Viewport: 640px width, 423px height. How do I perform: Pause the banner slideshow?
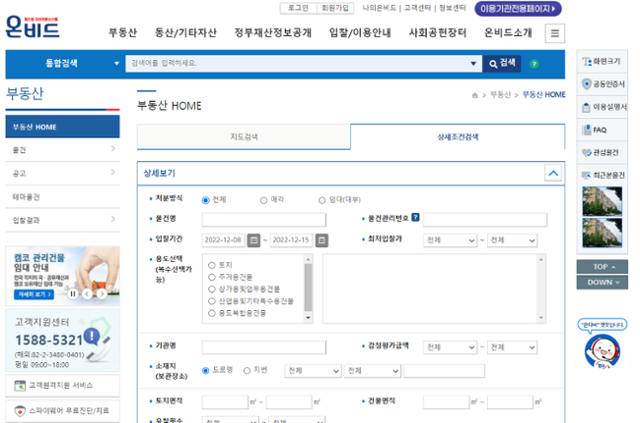73,294
